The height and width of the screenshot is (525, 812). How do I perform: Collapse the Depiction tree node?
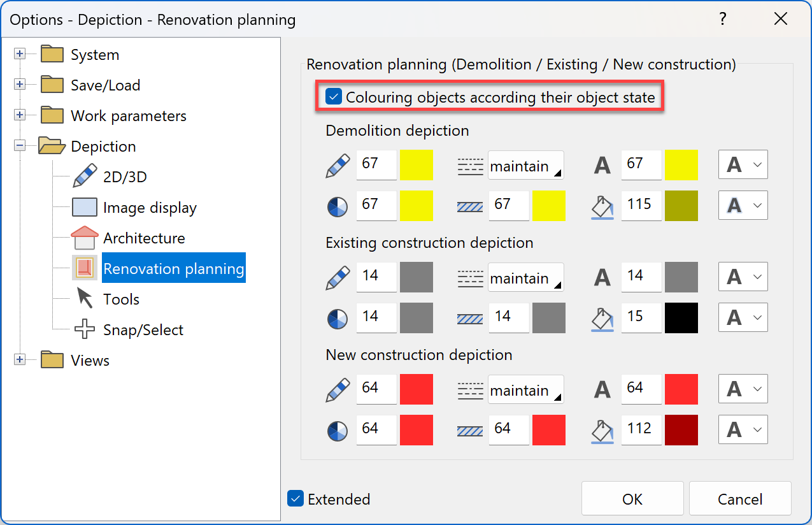(x=20, y=146)
